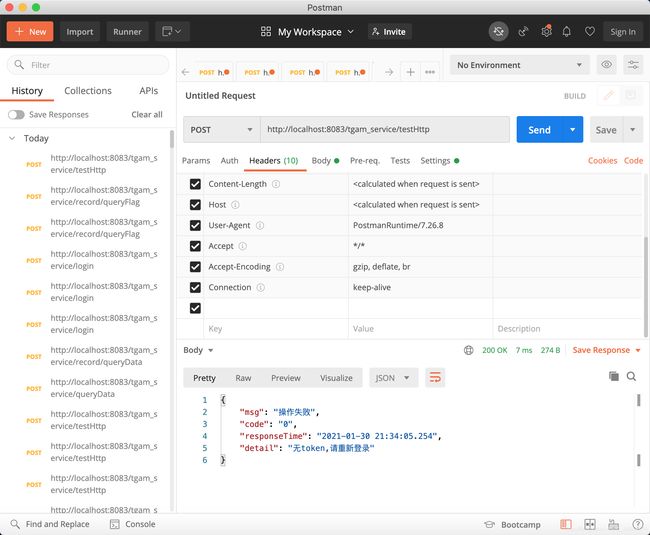The height and width of the screenshot is (535, 650).
Task: Click the network globe icon by 200 OK
Action: [468, 350]
